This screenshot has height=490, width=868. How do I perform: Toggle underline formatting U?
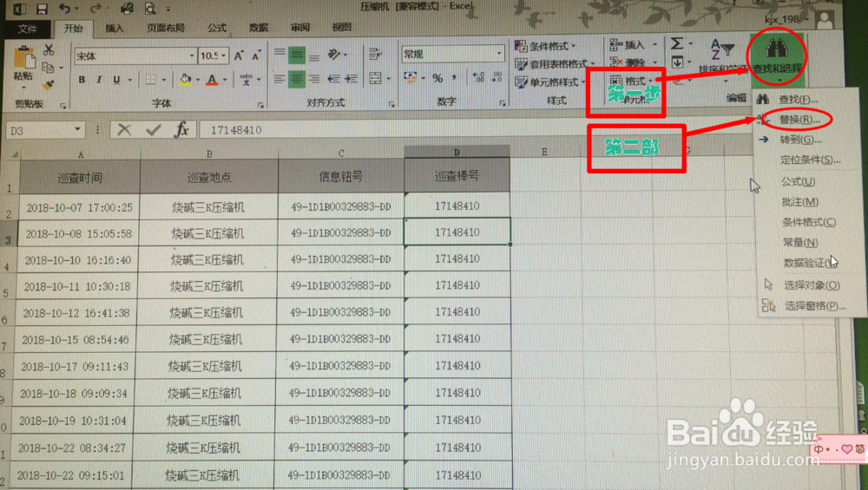coord(116,80)
